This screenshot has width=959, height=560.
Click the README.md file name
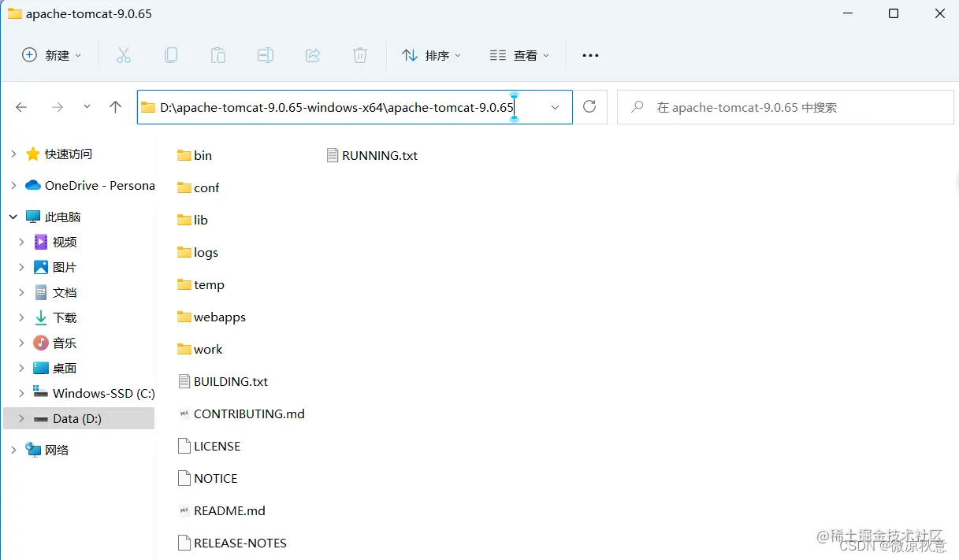(230, 510)
